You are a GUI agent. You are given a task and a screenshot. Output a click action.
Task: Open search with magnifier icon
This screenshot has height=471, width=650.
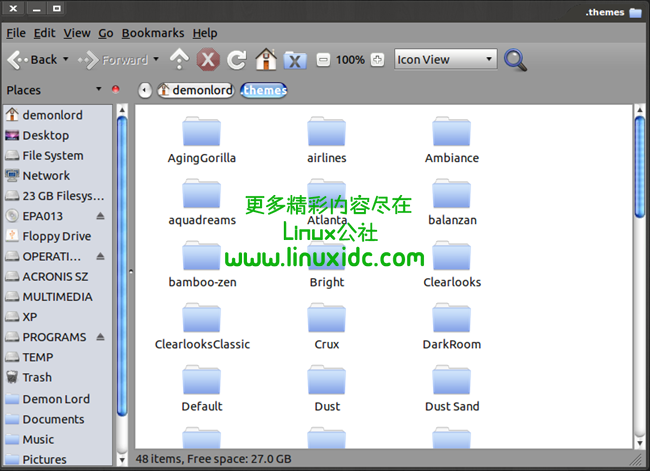(x=515, y=60)
